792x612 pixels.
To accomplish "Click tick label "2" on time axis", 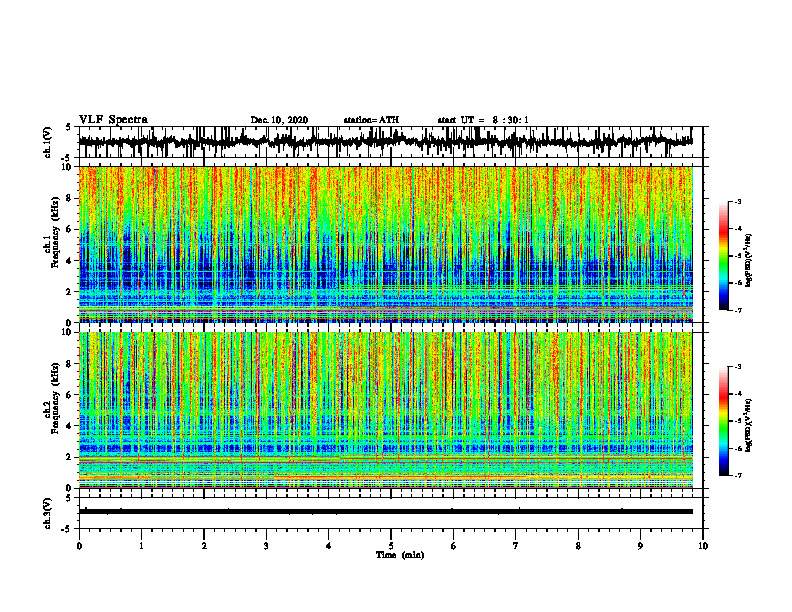I will pos(204,546).
